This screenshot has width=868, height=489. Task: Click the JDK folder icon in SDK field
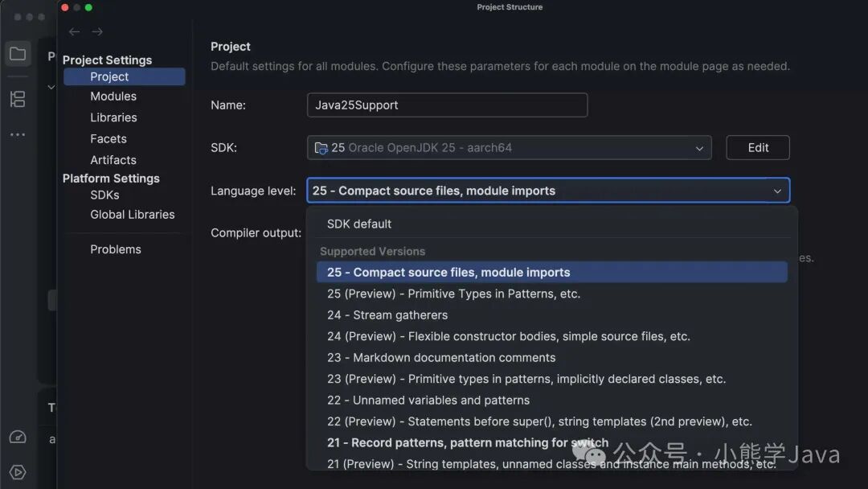click(x=321, y=148)
